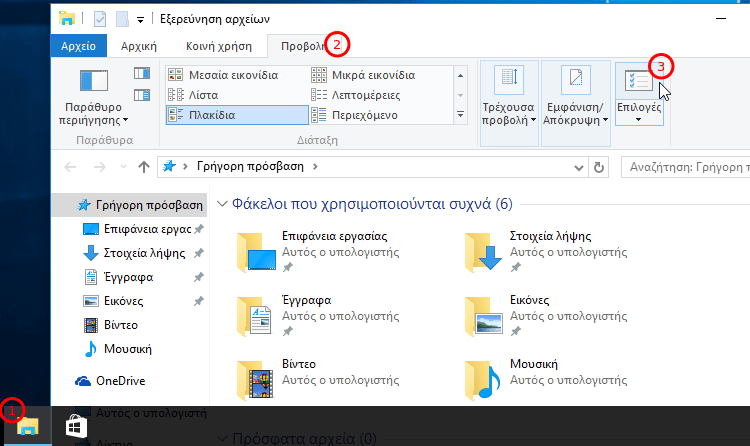The width and height of the screenshot is (750, 446).
Task: Select the Στοιχεία λήψης folder tile
Action: pyautogui.click(x=546, y=252)
